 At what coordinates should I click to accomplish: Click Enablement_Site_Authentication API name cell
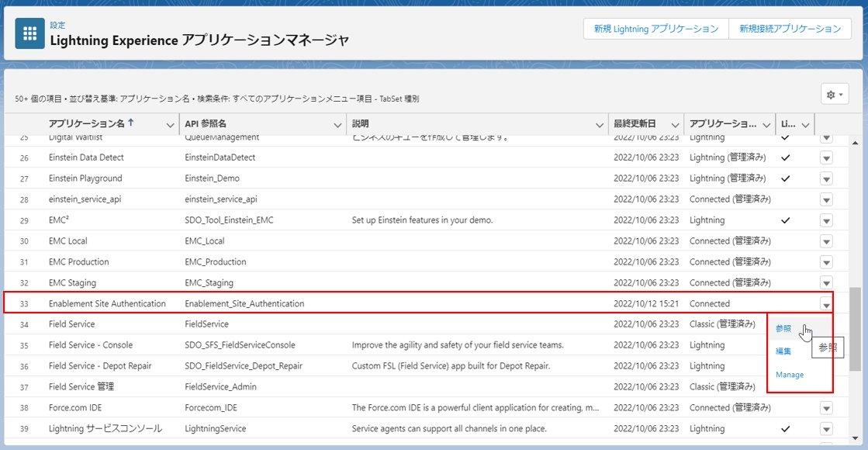pos(244,303)
